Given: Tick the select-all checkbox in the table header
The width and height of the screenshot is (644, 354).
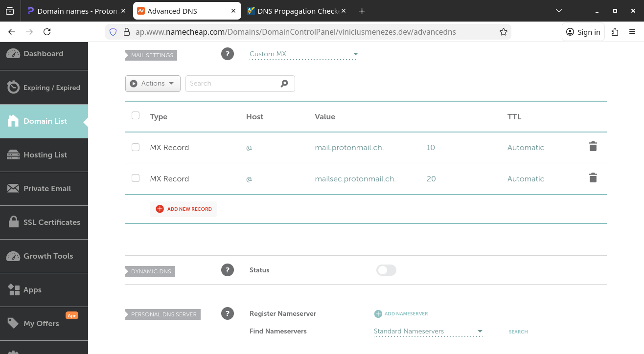Looking at the screenshot, I should click(x=136, y=115).
